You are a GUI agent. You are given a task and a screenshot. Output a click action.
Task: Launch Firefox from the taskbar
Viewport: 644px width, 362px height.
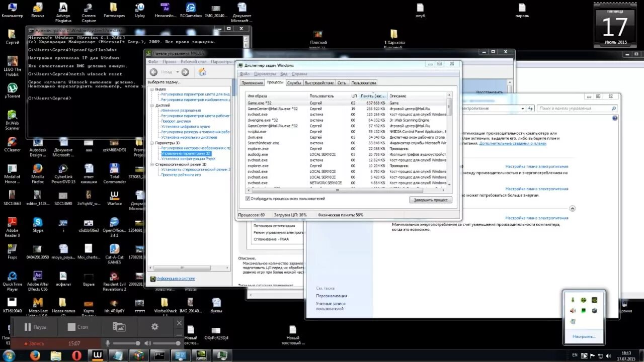[x=35, y=355]
